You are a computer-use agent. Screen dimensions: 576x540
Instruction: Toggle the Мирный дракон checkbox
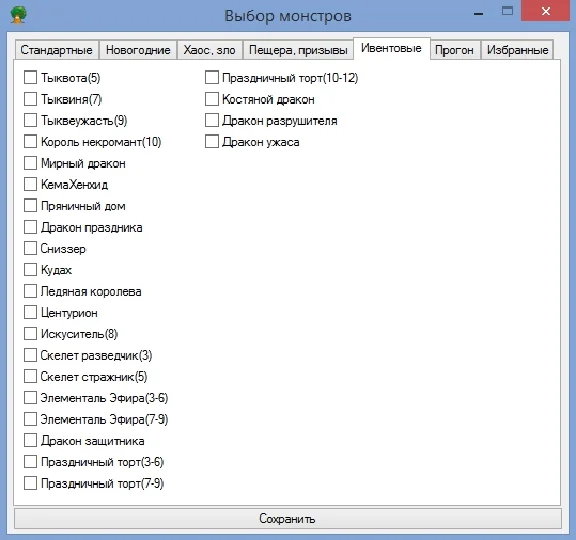coord(30,163)
